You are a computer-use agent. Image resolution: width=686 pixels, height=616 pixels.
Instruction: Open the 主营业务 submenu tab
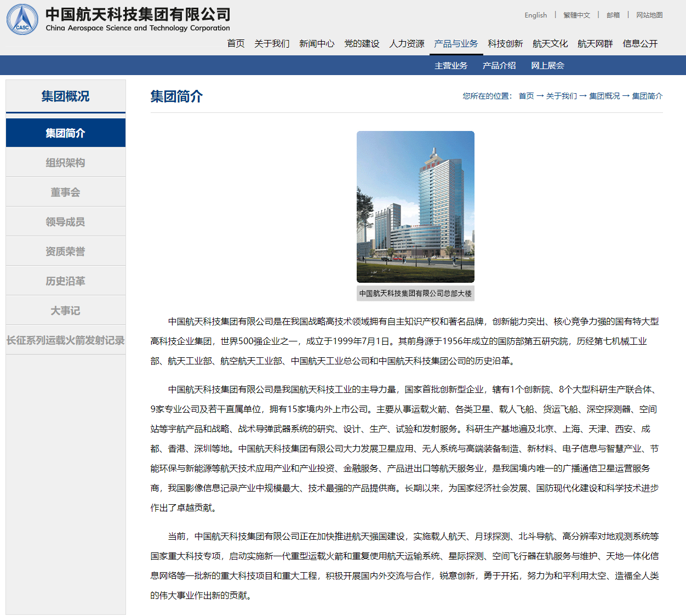pyautogui.click(x=451, y=65)
